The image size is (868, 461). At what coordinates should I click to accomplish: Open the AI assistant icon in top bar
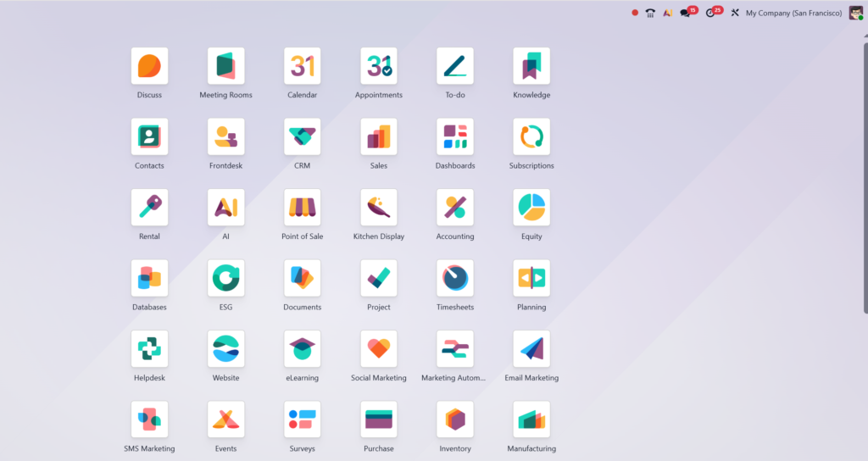668,13
